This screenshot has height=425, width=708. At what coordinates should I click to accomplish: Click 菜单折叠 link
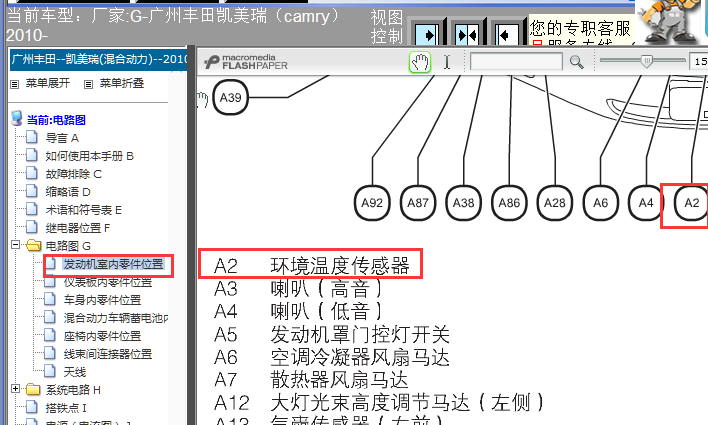click(122, 84)
